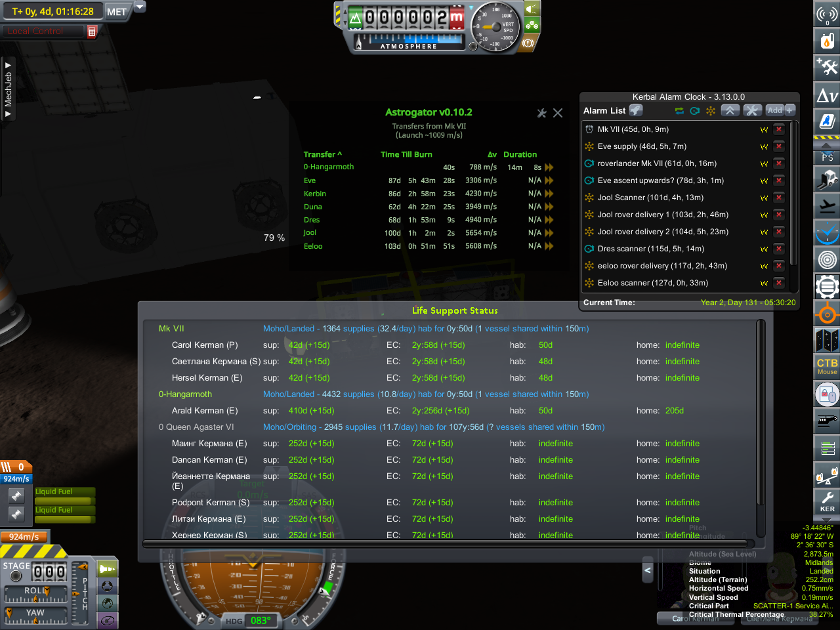The height and width of the screenshot is (630, 840).
Task: Close the Astrogator window
Action: point(558,113)
